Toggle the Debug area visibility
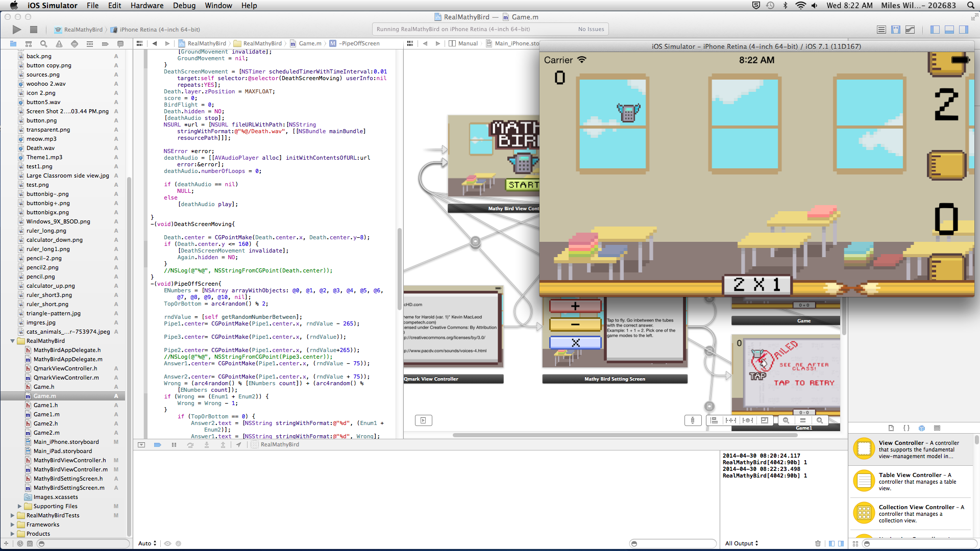 coord(949,30)
